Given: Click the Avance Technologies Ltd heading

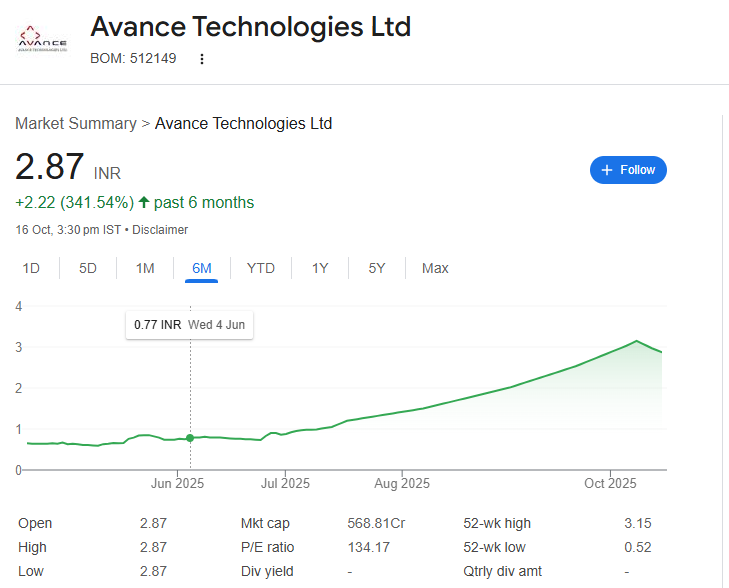Looking at the screenshot, I should pos(250,26).
